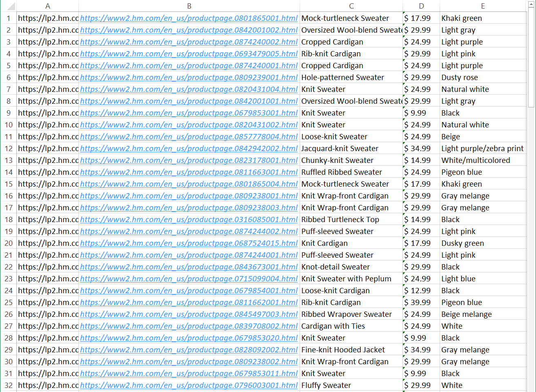536x392 pixels.
Task: Select row 25 header
Action: [x=9, y=303]
